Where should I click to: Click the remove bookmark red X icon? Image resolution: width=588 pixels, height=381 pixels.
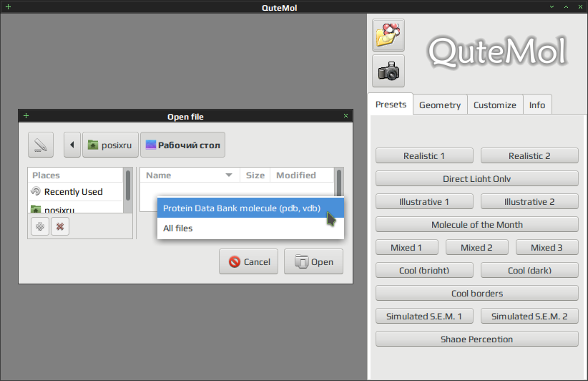coord(60,226)
